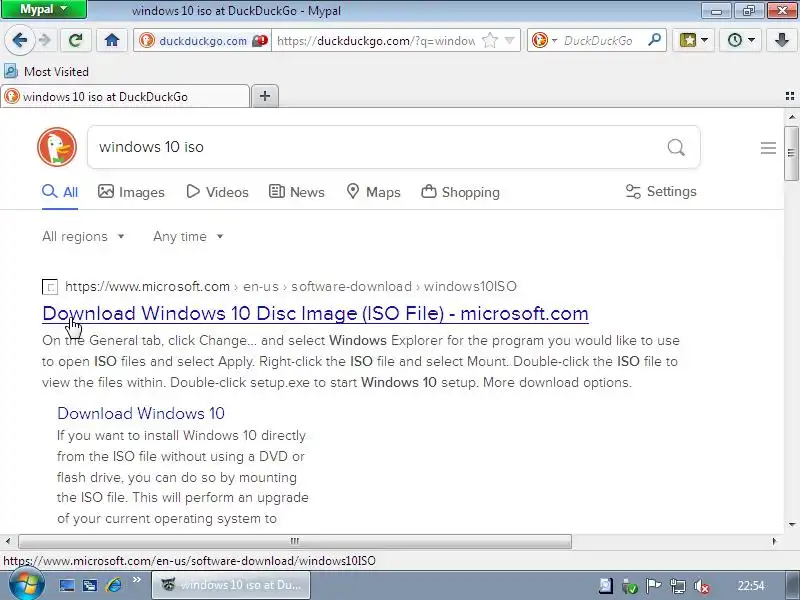Open the address bar history dropdown arrow
800x600 pixels.
pos(509,40)
